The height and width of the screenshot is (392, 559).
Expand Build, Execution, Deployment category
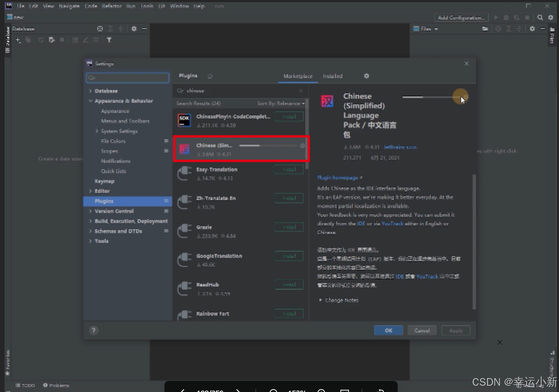(90, 221)
